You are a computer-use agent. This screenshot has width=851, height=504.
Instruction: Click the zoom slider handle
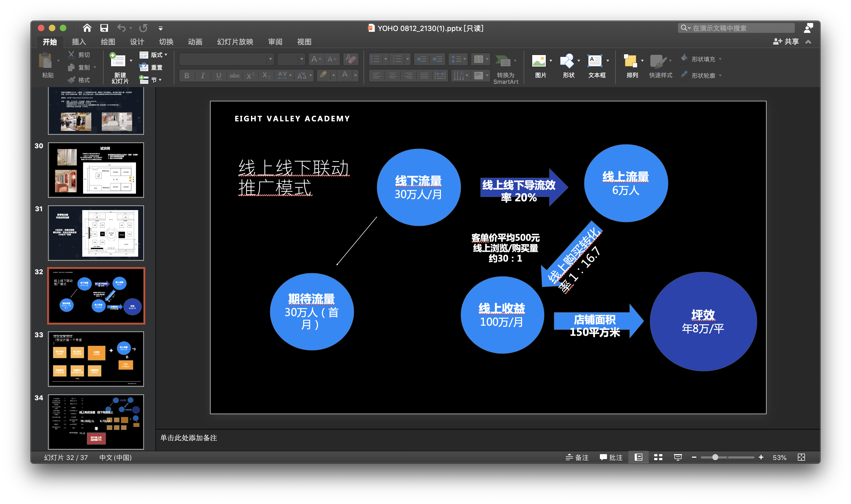[x=715, y=457]
